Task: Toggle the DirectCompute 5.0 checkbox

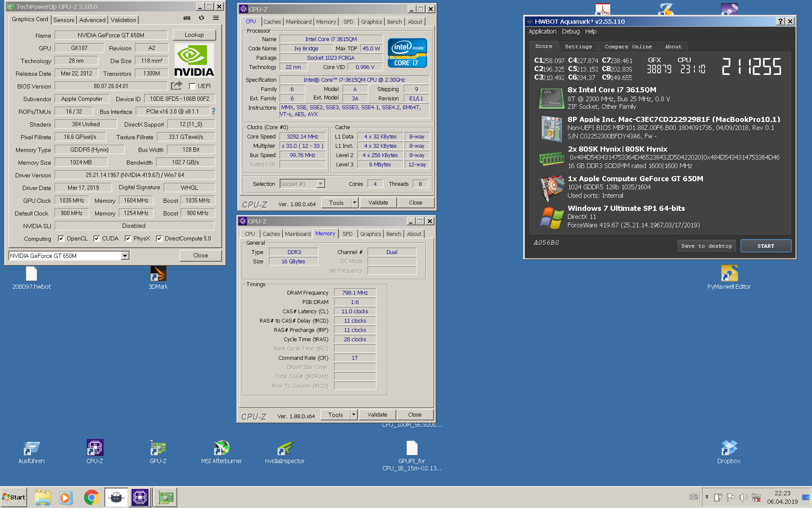Action: (159, 238)
